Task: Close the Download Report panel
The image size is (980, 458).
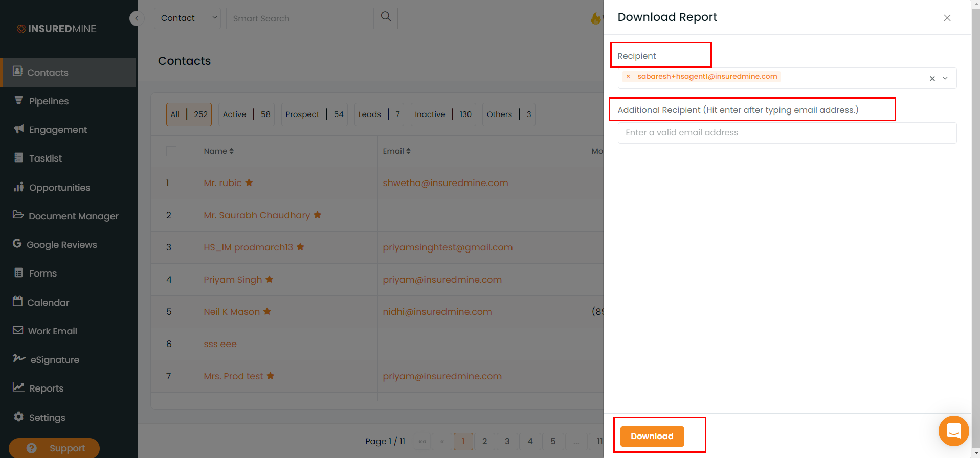Action: click(947, 18)
